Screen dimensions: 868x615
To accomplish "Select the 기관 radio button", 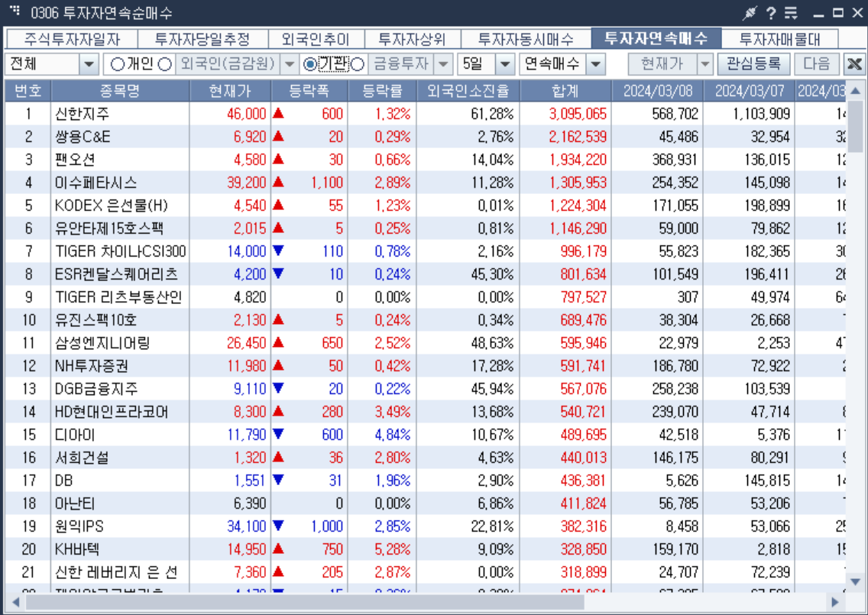I will [310, 64].
